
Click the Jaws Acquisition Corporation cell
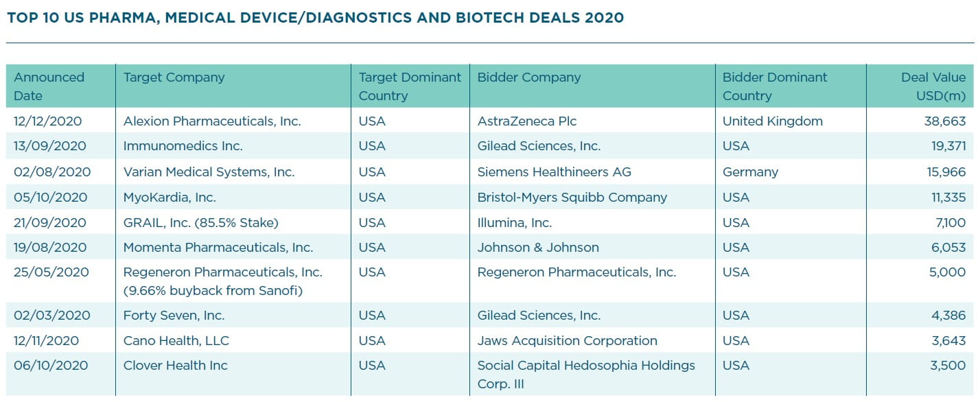click(567, 341)
